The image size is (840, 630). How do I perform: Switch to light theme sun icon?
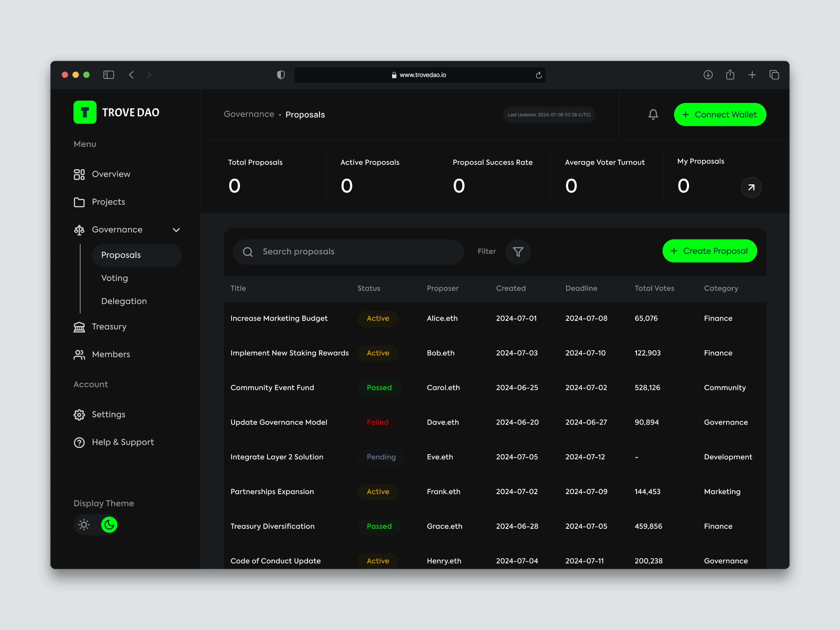click(x=84, y=525)
